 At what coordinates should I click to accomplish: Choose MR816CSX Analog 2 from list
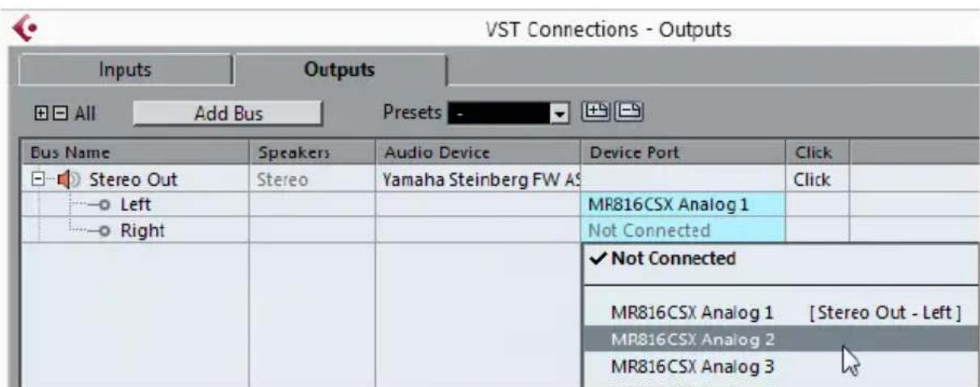[782, 339]
